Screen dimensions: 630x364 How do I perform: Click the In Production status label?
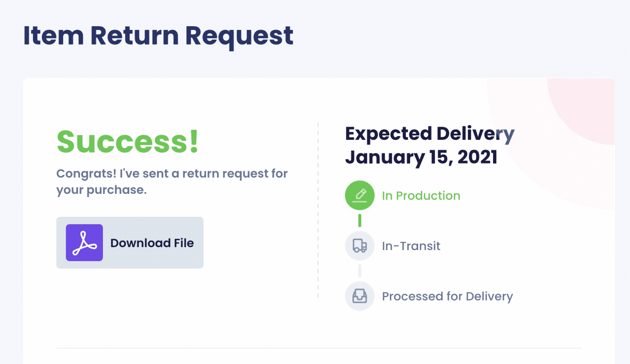(421, 196)
